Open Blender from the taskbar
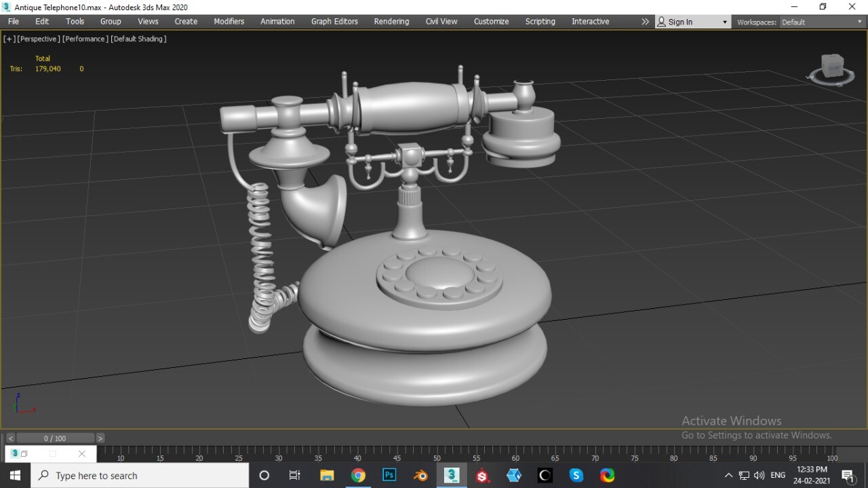This screenshot has width=868, height=488. coord(420,476)
